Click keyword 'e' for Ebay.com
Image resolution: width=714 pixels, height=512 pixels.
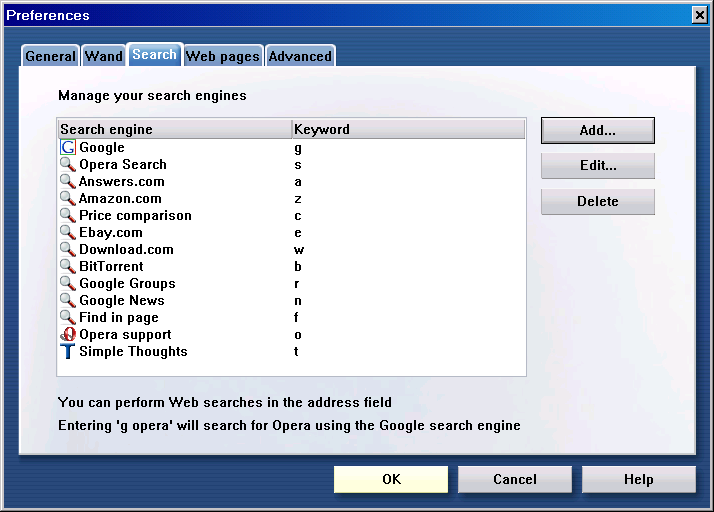pyautogui.click(x=298, y=233)
